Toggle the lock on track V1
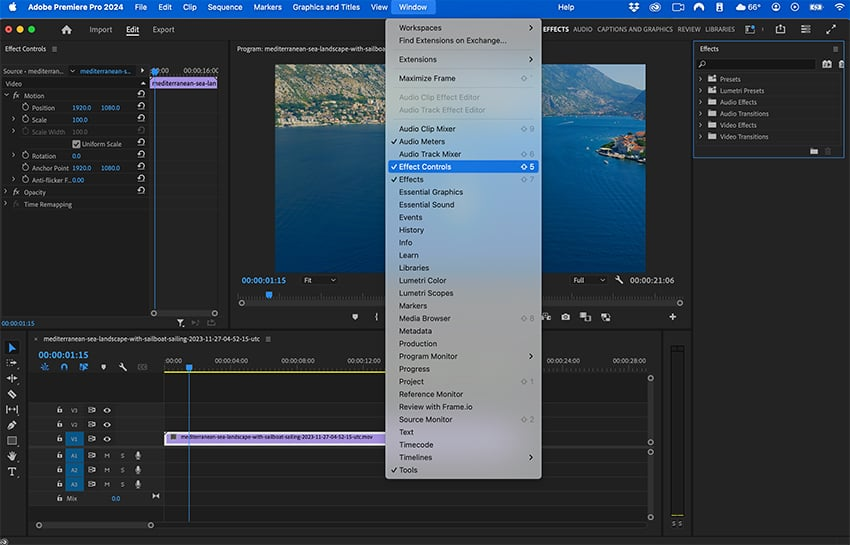 click(60, 438)
